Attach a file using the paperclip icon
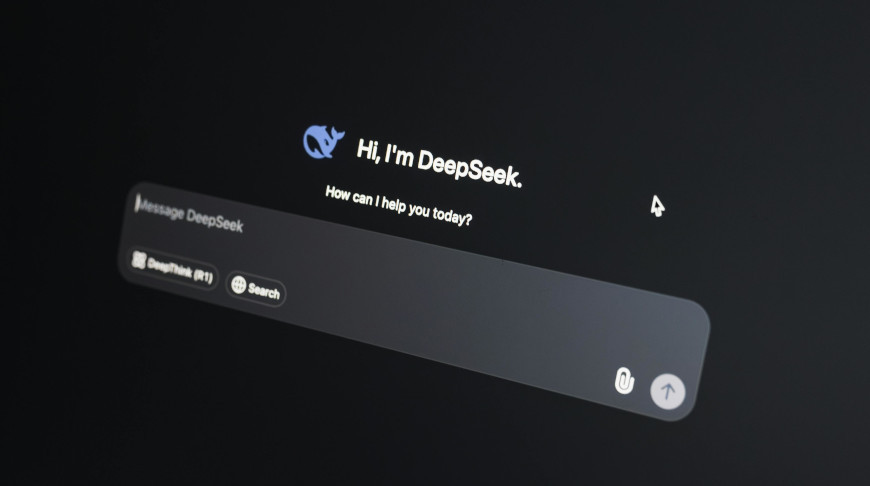The height and width of the screenshot is (486, 870). (x=624, y=380)
